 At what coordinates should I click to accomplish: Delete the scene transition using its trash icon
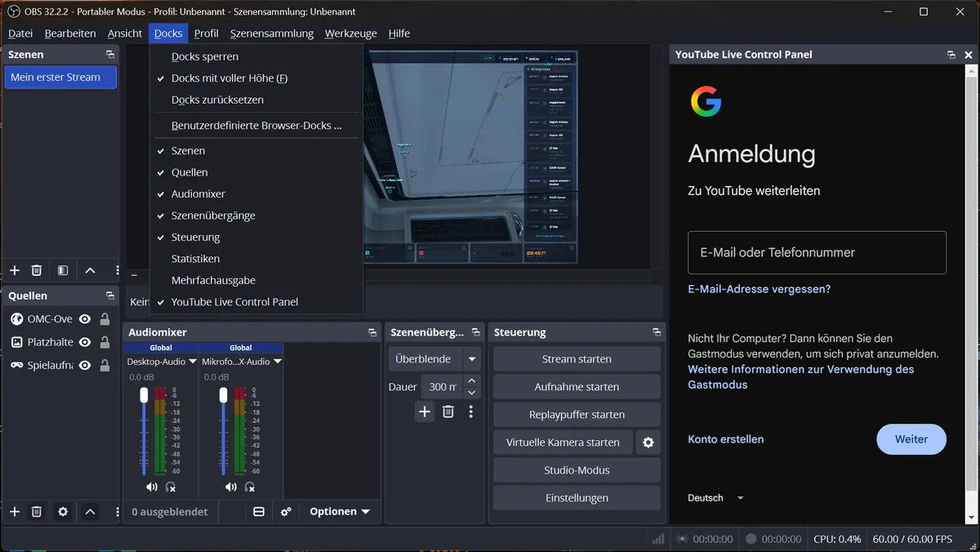[448, 412]
